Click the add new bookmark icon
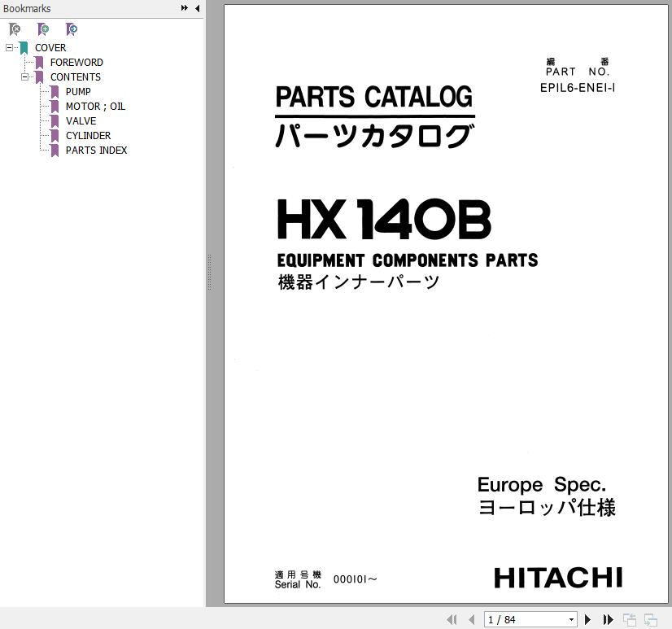 point(43,29)
